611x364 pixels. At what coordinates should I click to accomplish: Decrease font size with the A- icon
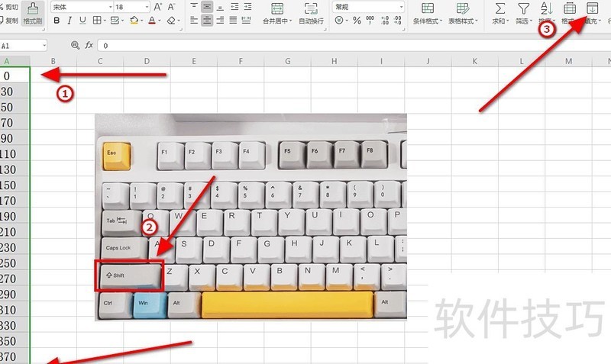[x=171, y=7]
